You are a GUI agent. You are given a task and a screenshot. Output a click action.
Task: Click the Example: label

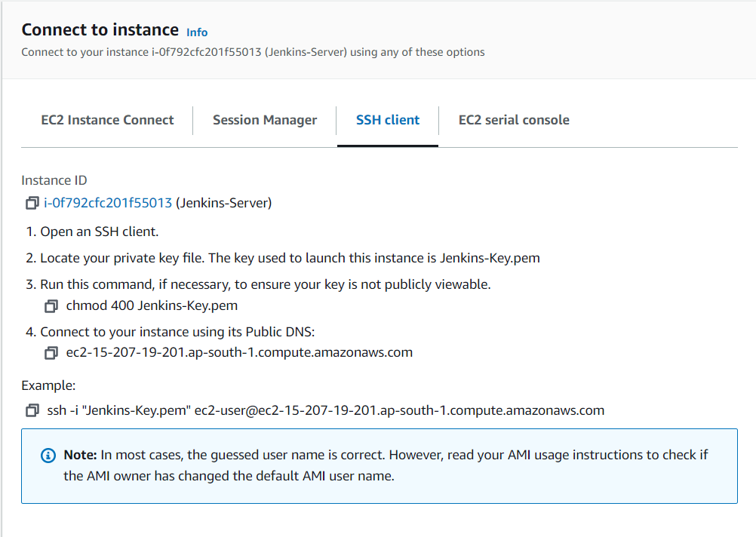[x=49, y=385]
